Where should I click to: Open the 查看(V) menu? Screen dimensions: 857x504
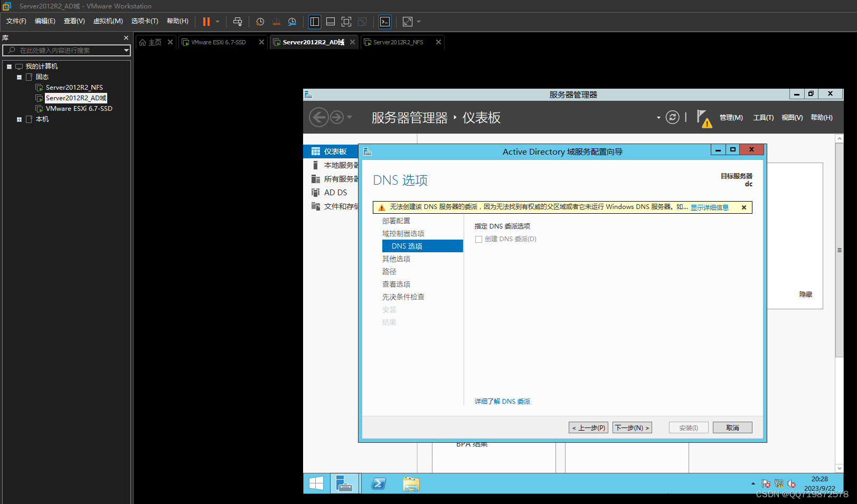click(74, 21)
